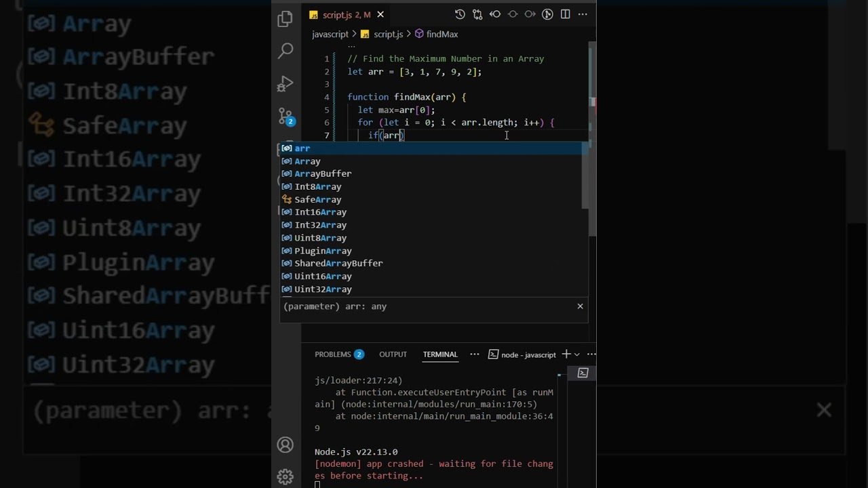Split the editor to the right
This screenshot has width=868, height=488.
point(566,14)
